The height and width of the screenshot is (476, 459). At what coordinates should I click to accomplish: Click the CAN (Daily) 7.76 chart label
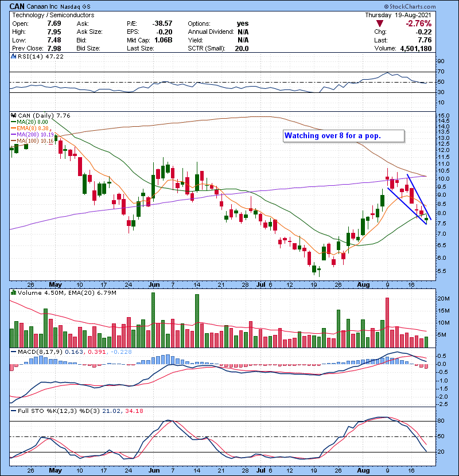pos(44,116)
